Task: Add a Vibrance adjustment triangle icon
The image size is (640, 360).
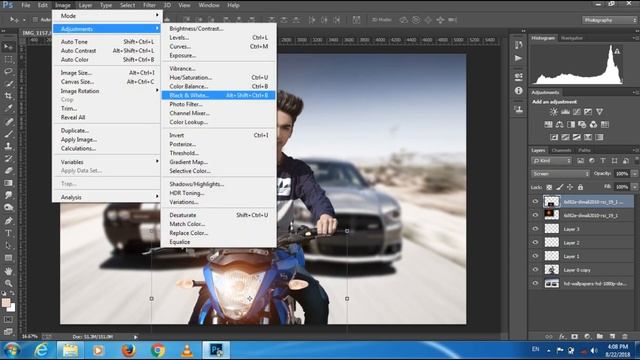Action: coord(599,111)
